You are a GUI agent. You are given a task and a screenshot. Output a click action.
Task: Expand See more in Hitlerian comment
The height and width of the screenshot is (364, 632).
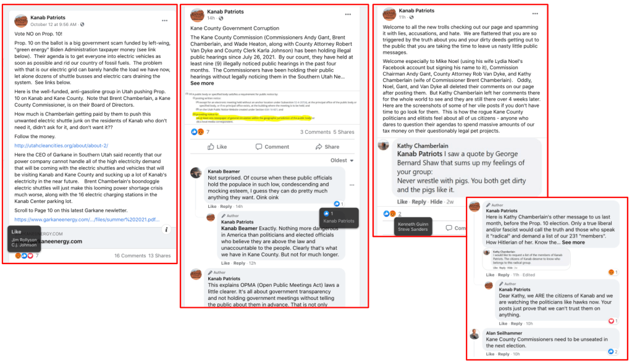(x=573, y=242)
